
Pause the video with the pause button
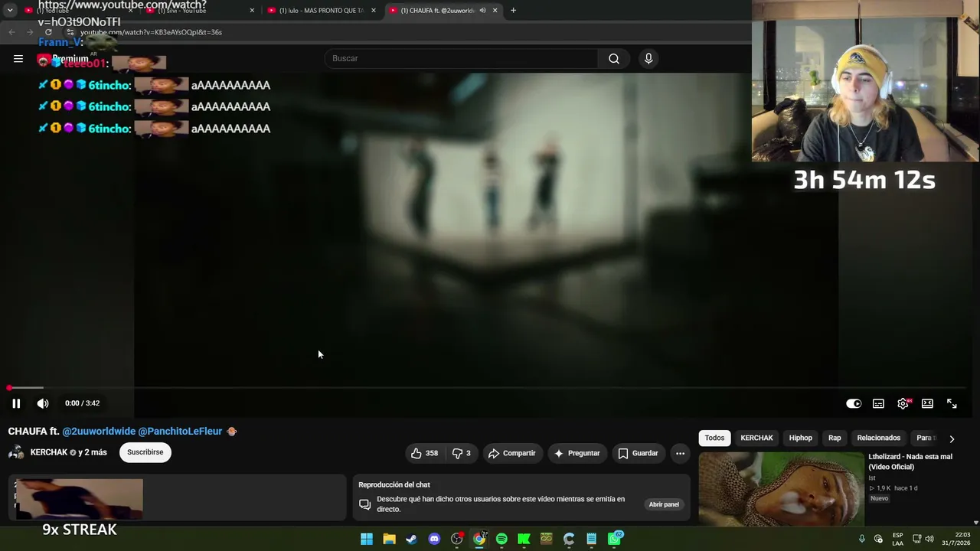tap(16, 403)
